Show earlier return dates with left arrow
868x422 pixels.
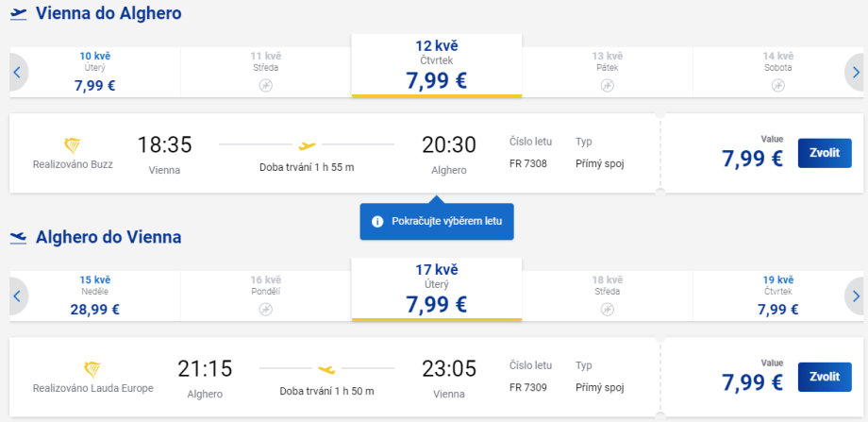pos(16,295)
